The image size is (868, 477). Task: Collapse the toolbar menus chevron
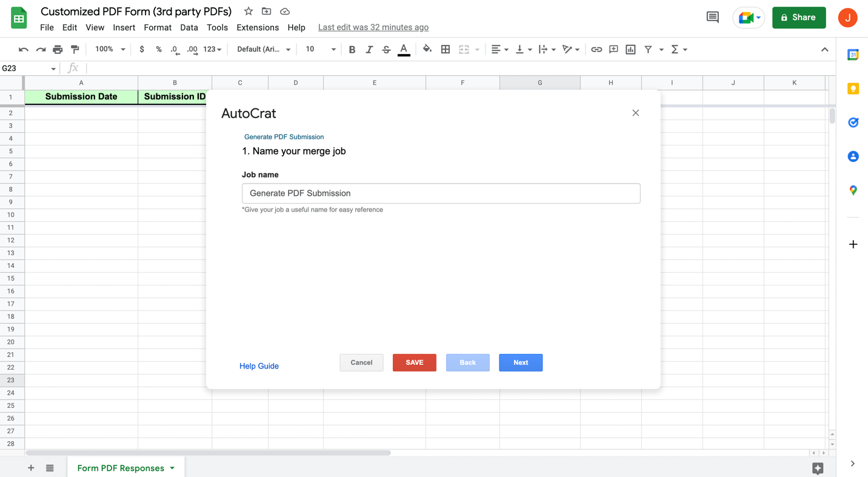[824, 50]
